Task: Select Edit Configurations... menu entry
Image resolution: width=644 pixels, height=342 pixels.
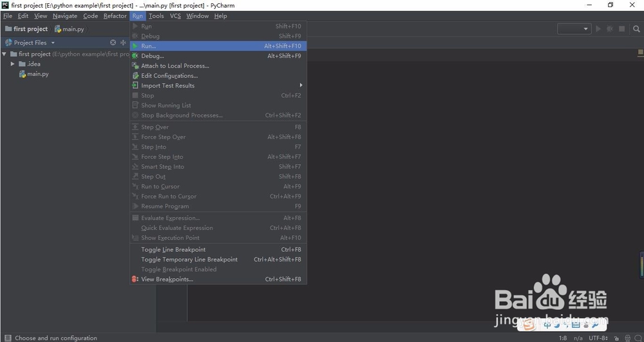Action: pyautogui.click(x=218, y=75)
